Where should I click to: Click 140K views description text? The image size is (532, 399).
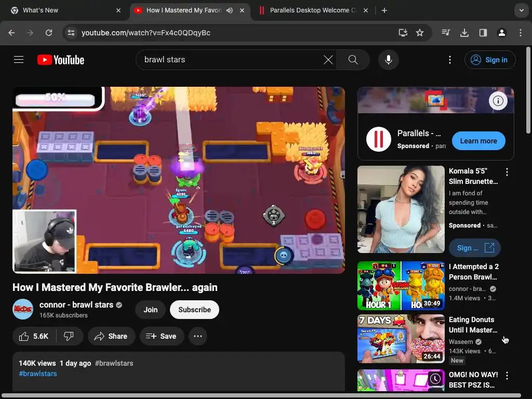[37, 363]
